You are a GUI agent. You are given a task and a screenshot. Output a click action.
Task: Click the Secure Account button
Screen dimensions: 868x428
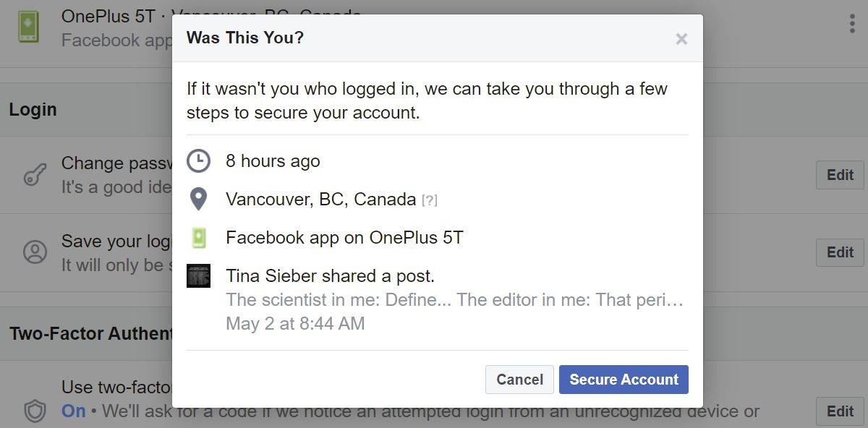coord(624,380)
